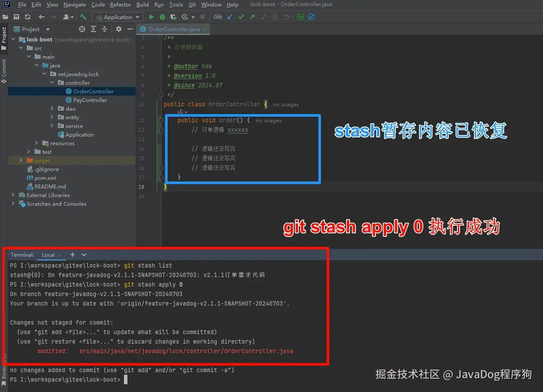Viewport: 543px width, 392px height.
Task: Push commits with the green arrow icon
Action: point(252,17)
